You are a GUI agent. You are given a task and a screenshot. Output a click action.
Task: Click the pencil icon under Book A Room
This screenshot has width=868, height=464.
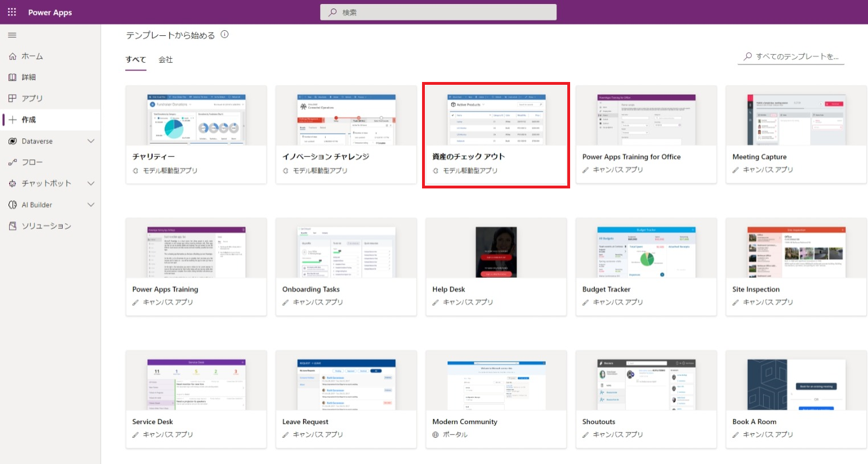pyautogui.click(x=736, y=435)
